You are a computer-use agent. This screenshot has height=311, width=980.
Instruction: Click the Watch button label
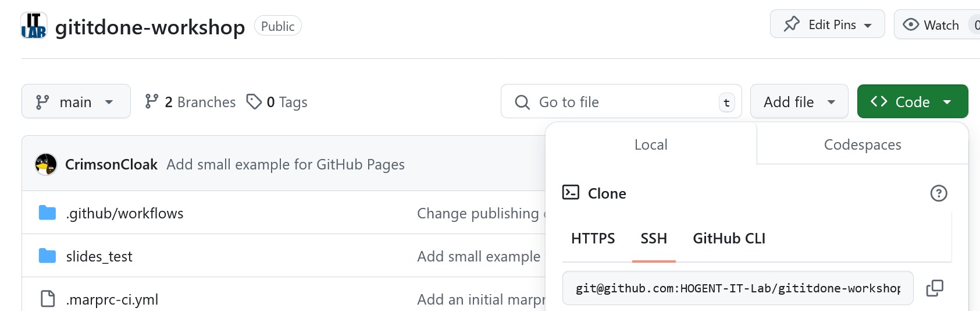941,25
